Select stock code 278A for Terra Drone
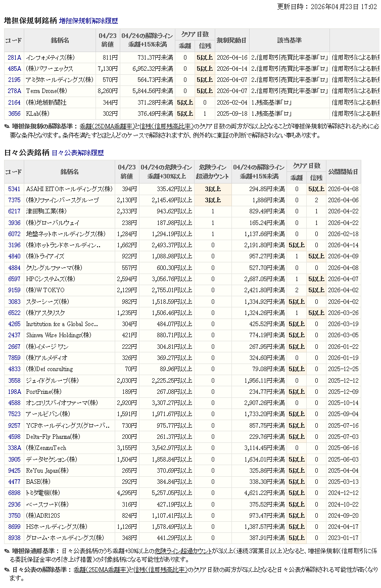Image resolution: width=381 pixels, height=588 pixels. (x=14, y=91)
